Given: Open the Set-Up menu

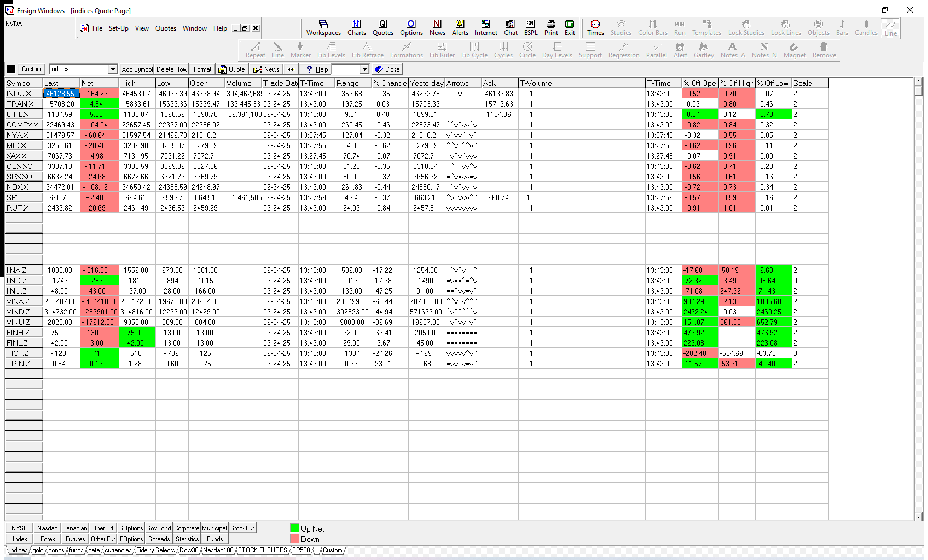Looking at the screenshot, I should tap(118, 28).
